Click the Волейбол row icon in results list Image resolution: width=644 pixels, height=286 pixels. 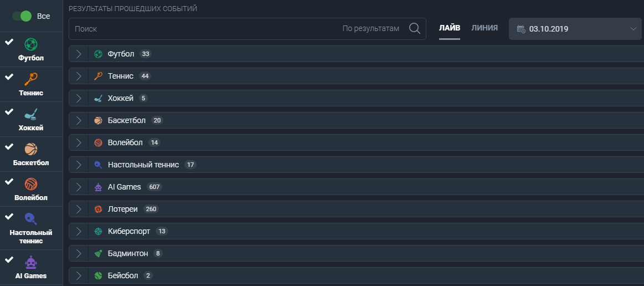click(x=98, y=142)
